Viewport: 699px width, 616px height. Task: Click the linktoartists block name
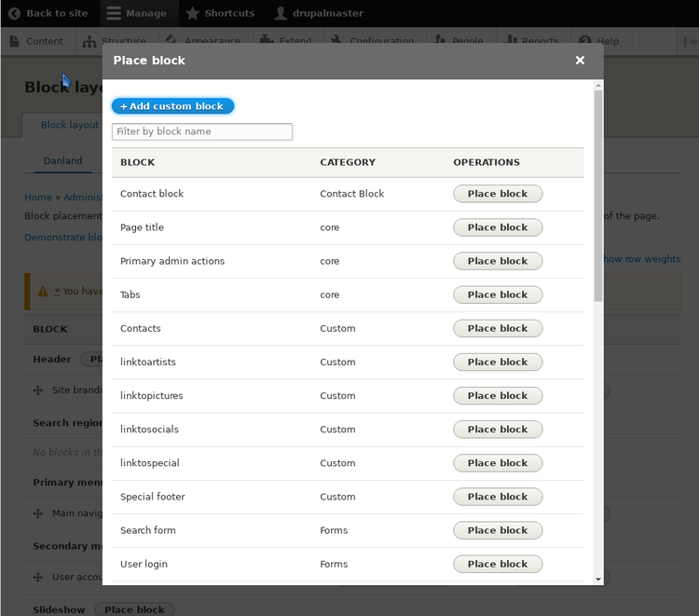click(148, 362)
